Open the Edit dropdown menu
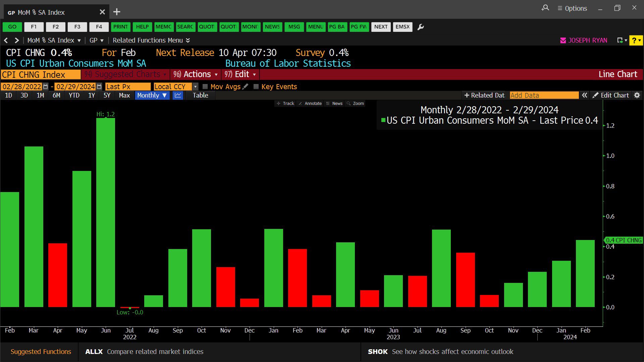 tap(240, 74)
